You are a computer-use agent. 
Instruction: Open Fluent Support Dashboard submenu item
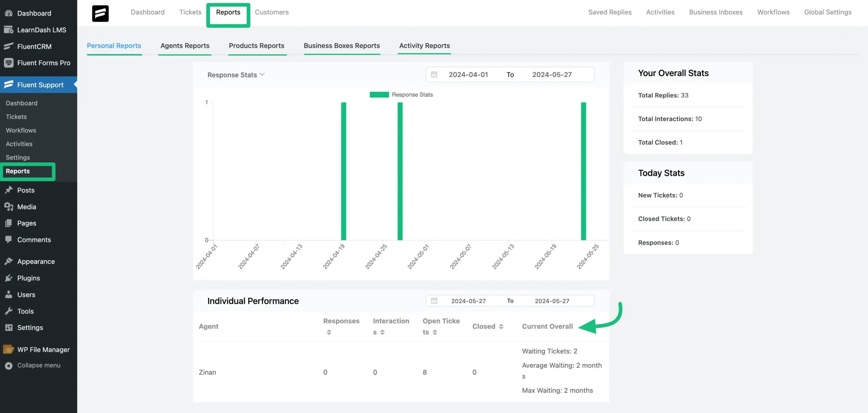[x=22, y=103]
